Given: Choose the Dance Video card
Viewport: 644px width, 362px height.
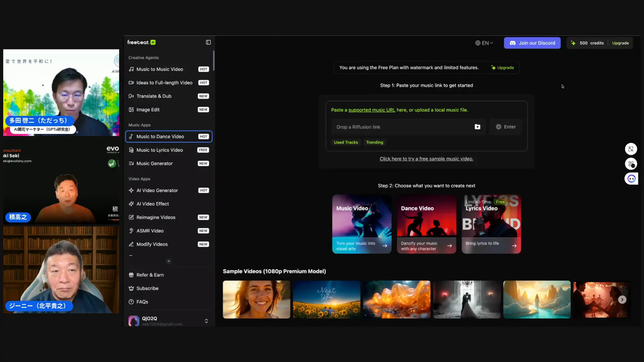Looking at the screenshot, I should [x=426, y=224].
